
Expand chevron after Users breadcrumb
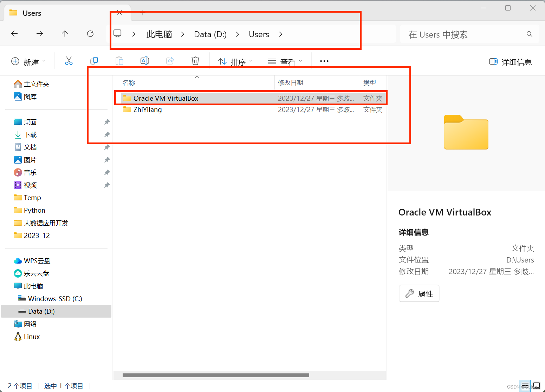point(280,34)
